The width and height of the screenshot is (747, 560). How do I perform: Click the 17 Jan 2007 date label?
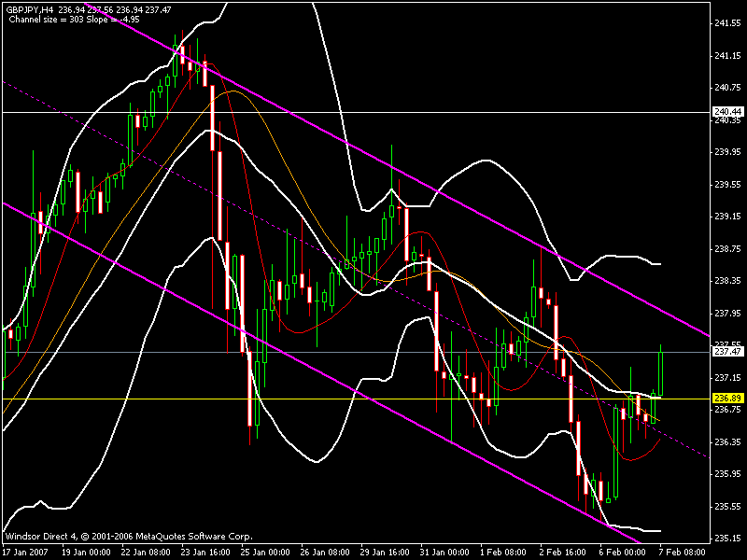coord(27,552)
